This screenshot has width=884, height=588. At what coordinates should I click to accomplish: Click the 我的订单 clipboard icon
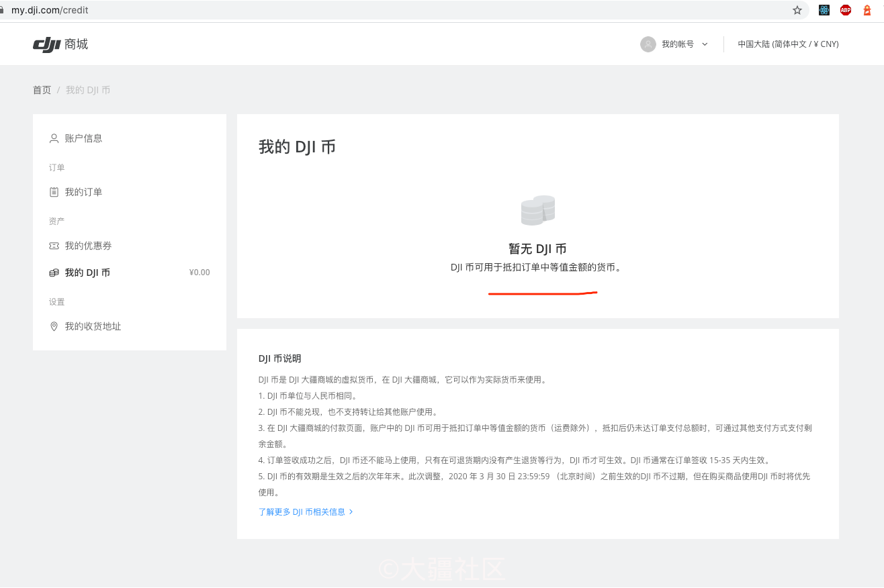[54, 192]
